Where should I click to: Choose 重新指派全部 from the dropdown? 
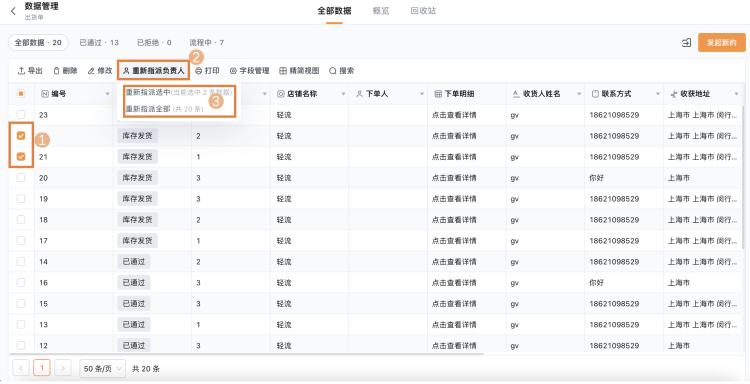pos(165,109)
